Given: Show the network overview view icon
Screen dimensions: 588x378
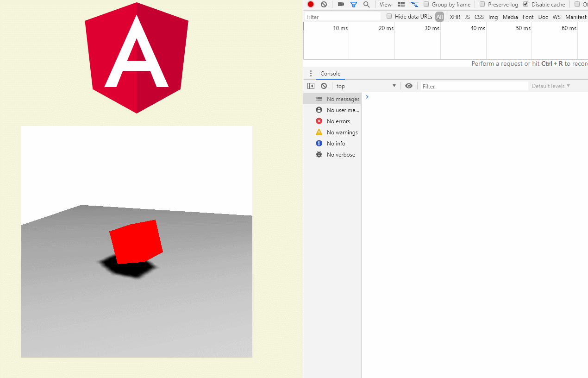Looking at the screenshot, I should click(414, 4).
